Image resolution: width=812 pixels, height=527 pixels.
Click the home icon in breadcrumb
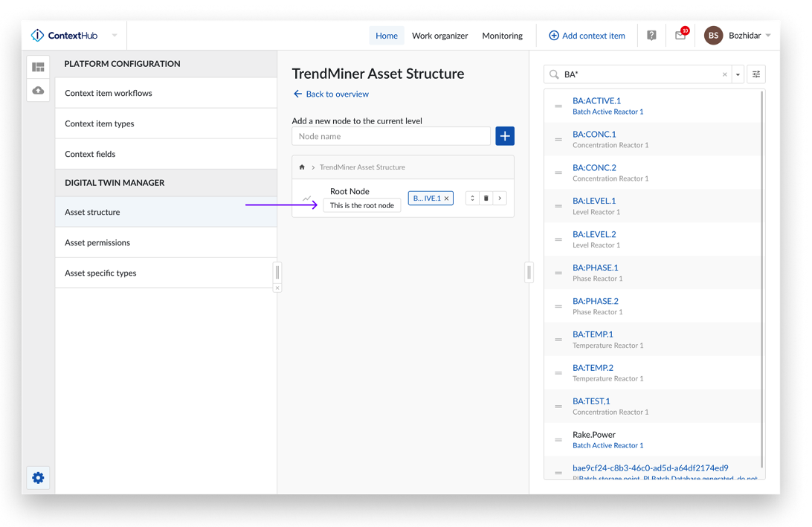tap(302, 167)
